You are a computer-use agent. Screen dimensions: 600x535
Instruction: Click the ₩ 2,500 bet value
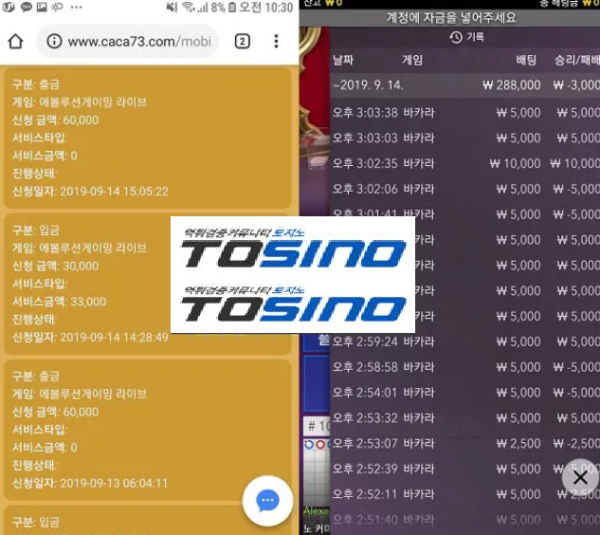[x=518, y=443]
